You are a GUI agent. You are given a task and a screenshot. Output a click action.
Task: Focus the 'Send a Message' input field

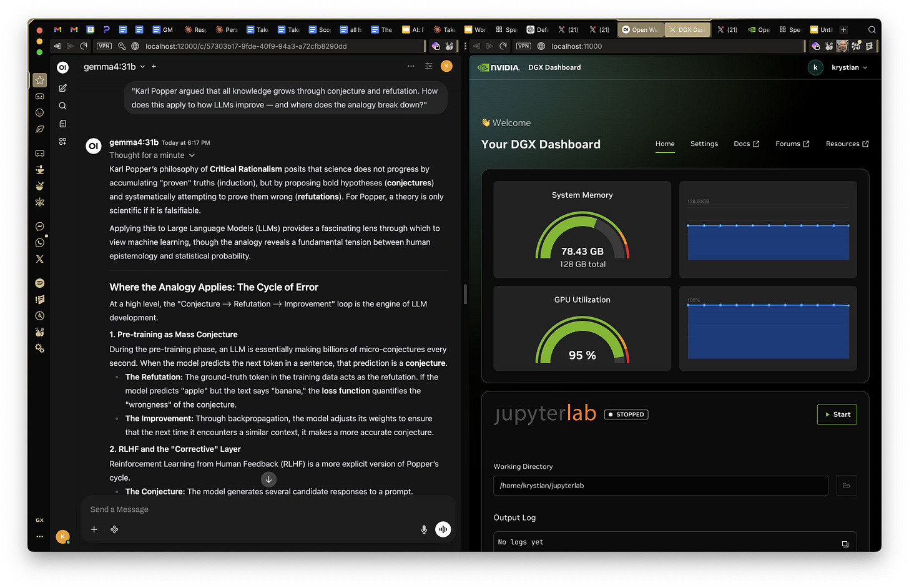pos(268,509)
